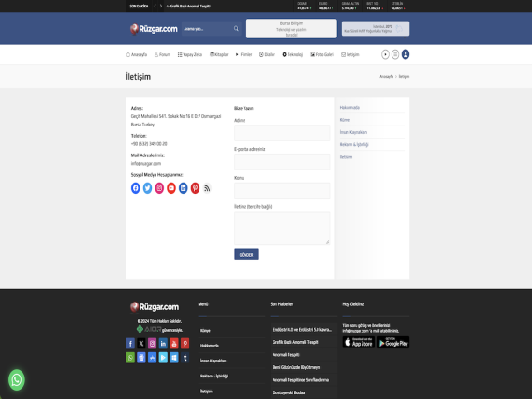Click the E-posta adresiniz input field
Viewport: 532px width, 399px height.
coord(282,161)
